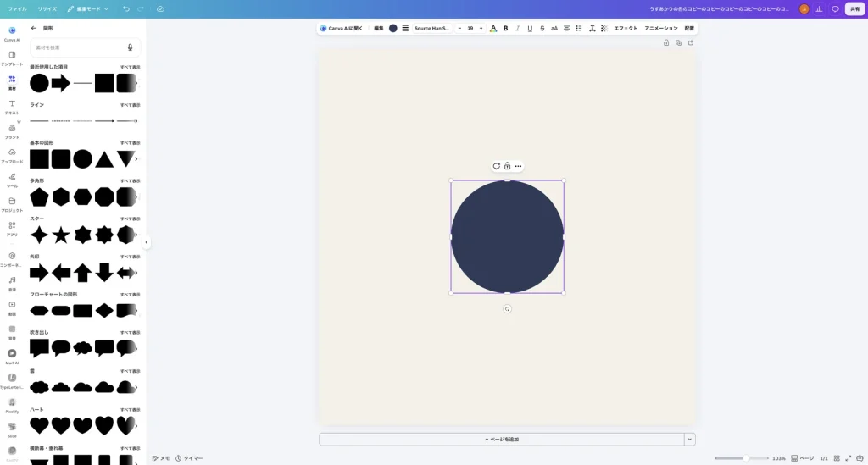
Task: Show all polygons (多角形 すべて表示) link
Action: 130,180
